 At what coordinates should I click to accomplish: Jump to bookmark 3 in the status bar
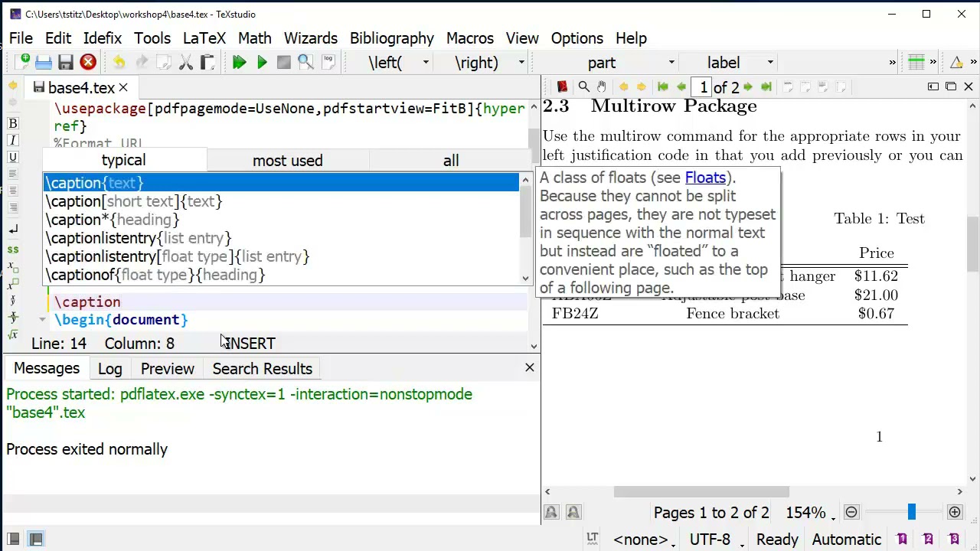(x=954, y=540)
